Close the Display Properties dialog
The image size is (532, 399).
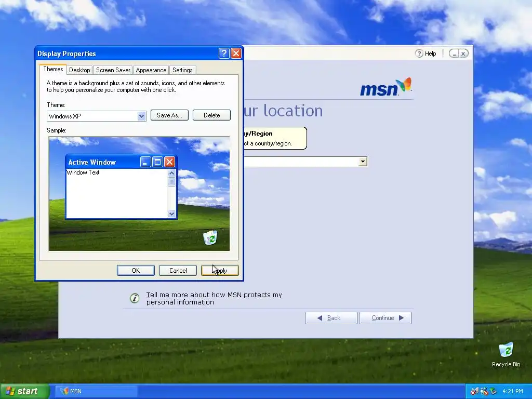pyautogui.click(x=236, y=54)
